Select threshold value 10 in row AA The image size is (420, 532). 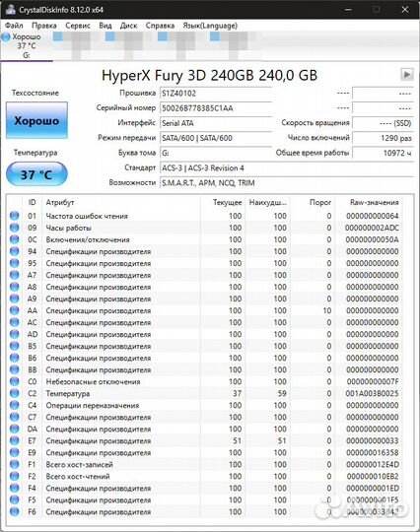tap(327, 310)
